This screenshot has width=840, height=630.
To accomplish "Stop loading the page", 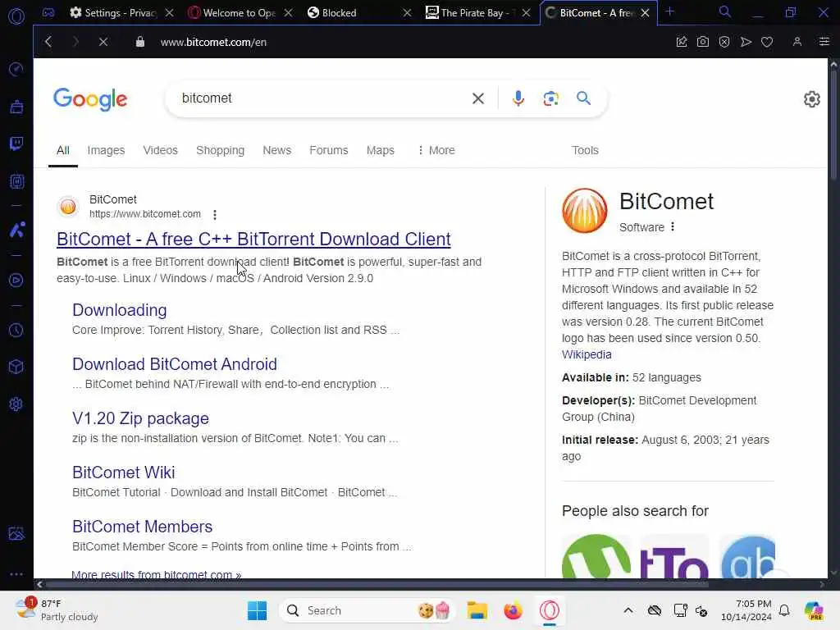I will coord(103,42).
